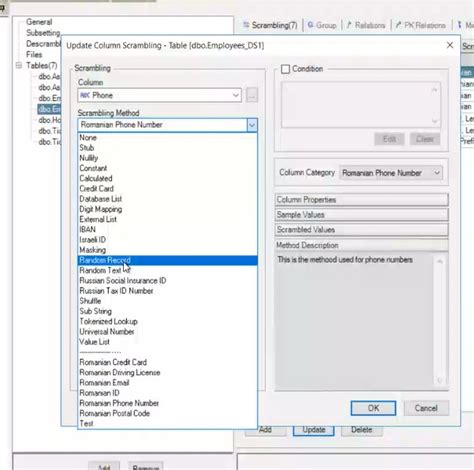Select Random Record from the list

pos(168,260)
